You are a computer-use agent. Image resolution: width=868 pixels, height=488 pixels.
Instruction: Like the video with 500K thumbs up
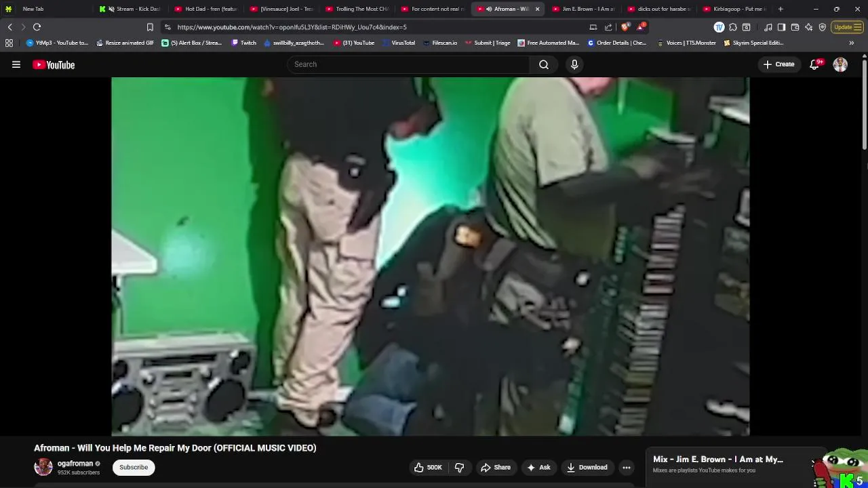[427, 467]
